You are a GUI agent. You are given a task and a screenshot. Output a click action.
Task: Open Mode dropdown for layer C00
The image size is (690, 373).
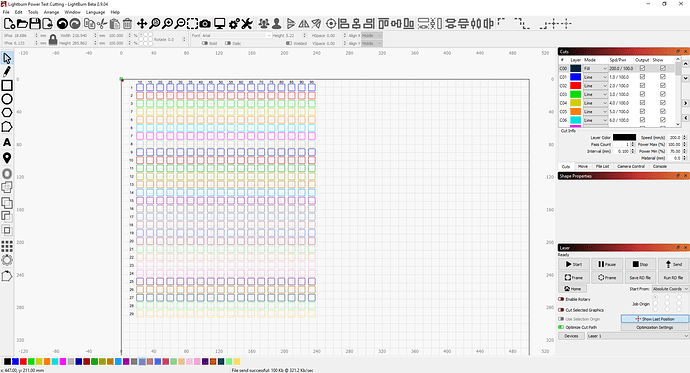[595, 69]
